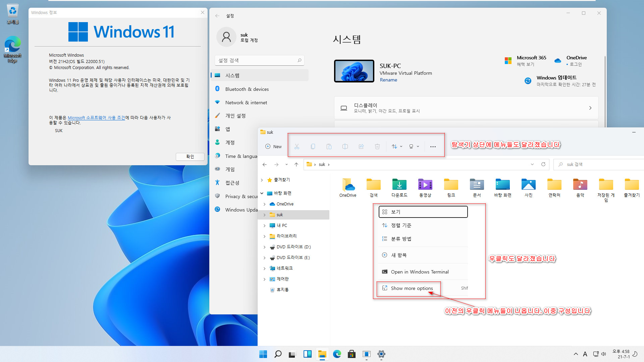Choose Show more options
This screenshot has width=644, height=362.
coord(423,288)
